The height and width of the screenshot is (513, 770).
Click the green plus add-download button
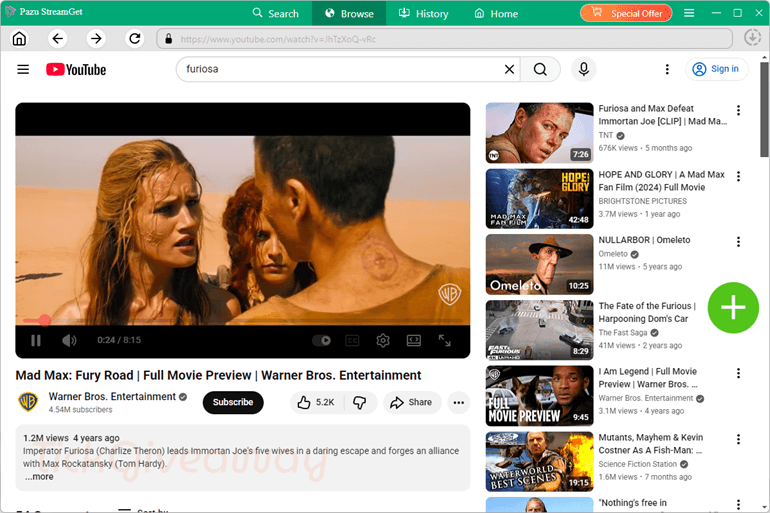(733, 308)
